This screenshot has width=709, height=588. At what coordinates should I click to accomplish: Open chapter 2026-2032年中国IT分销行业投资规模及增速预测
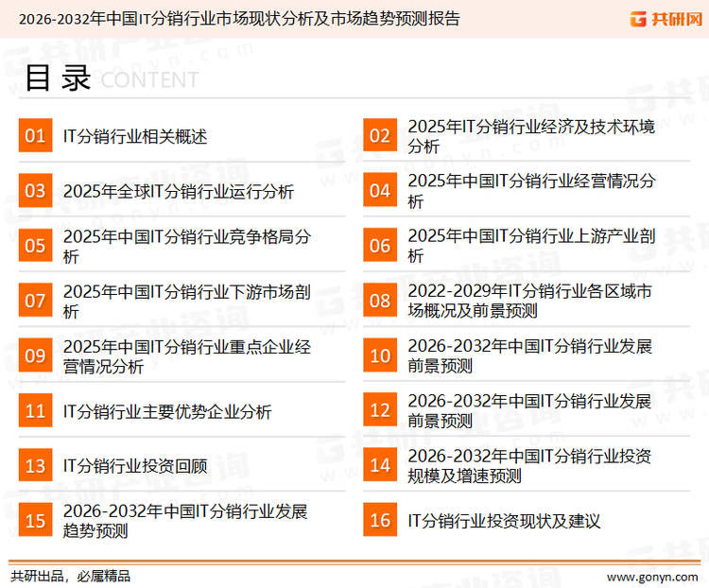pos(529,466)
